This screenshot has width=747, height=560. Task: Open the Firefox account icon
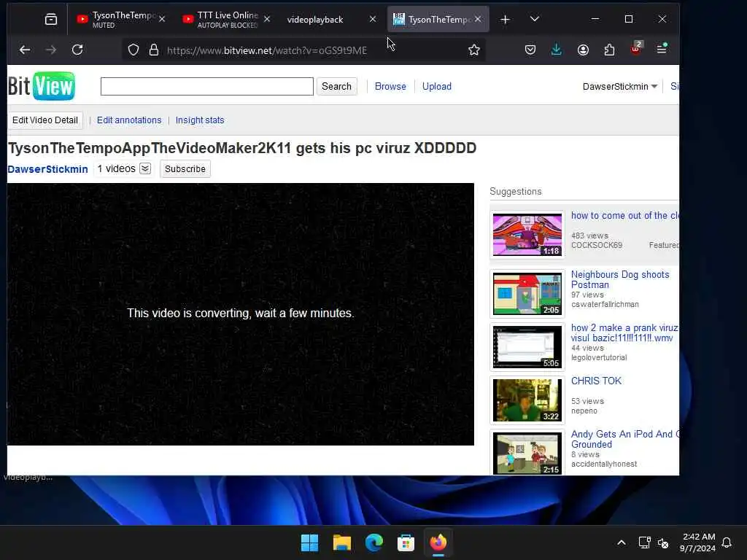pyautogui.click(x=583, y=50)
